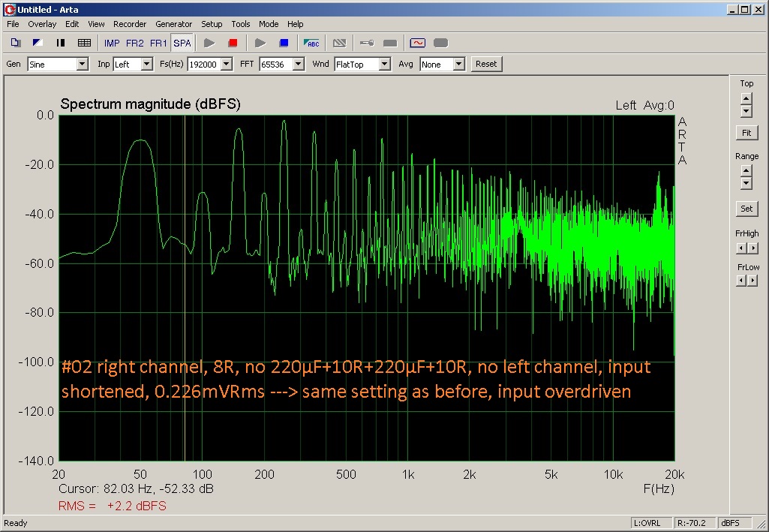Maximize the Arta window

click(x=745, y=9)
